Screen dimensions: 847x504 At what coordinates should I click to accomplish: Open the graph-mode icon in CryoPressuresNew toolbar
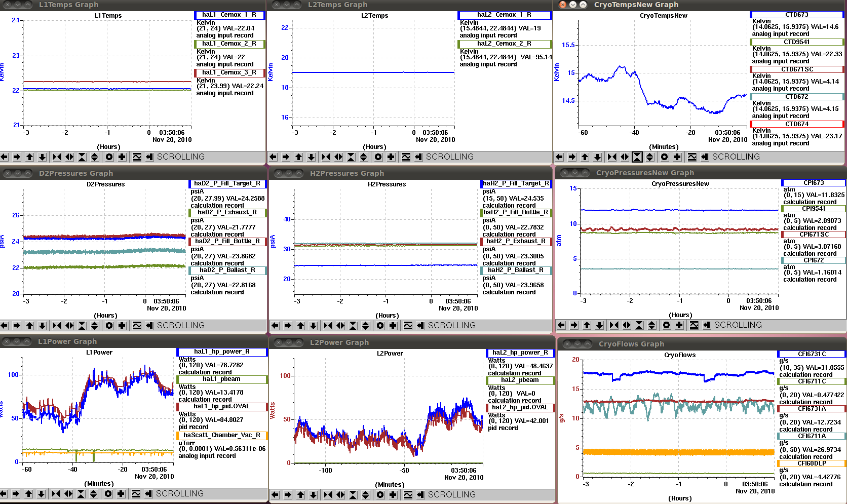(x=694, y=325)
